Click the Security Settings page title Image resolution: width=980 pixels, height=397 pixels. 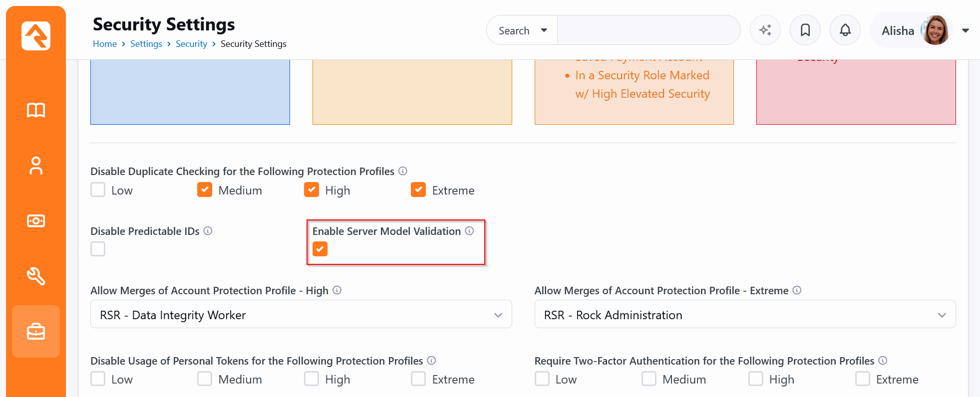click(164, 24)
